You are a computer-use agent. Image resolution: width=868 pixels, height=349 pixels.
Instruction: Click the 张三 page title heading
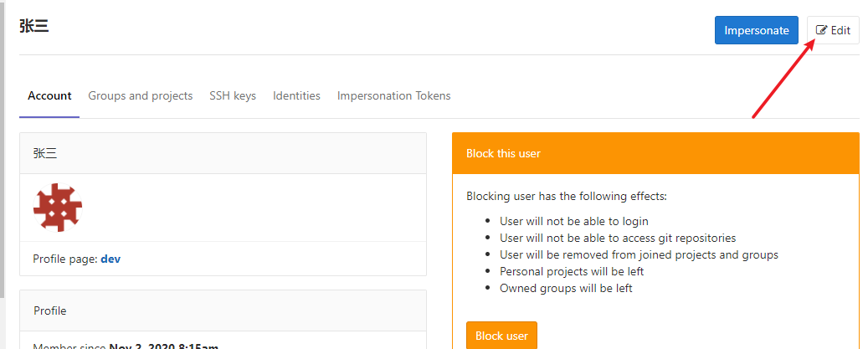point(34,26)
